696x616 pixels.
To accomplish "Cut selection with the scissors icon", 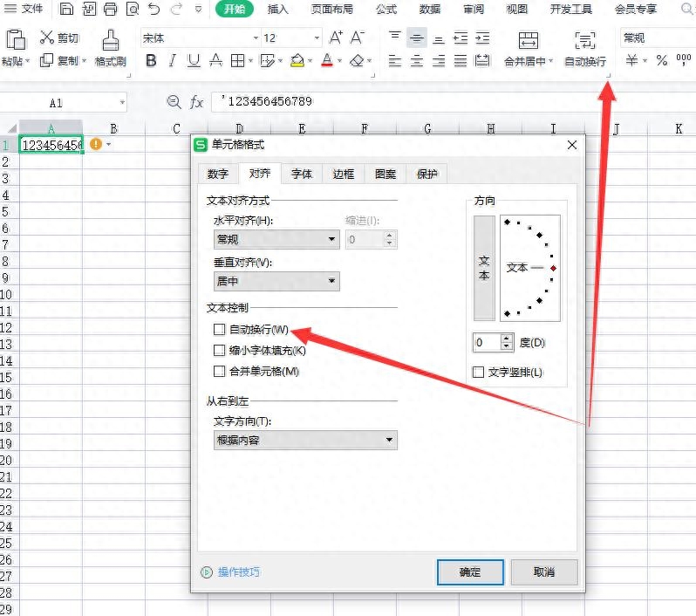I will point(46,38).
